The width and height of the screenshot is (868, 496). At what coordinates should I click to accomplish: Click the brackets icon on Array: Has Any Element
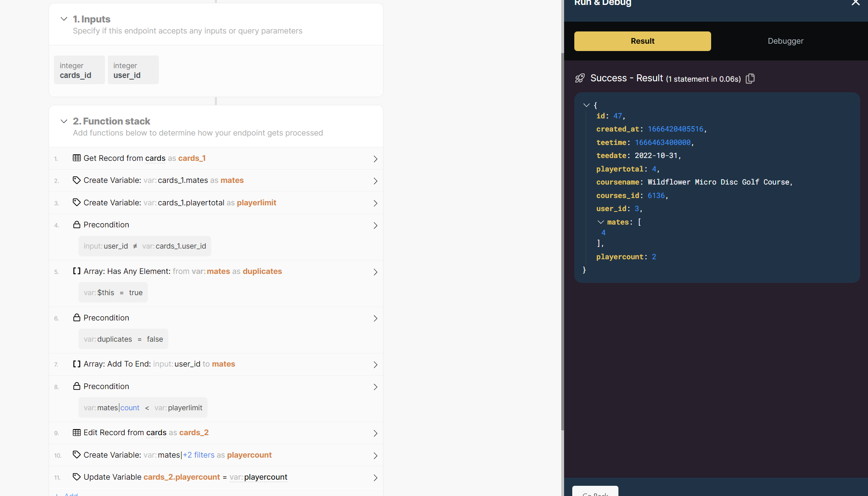(x=76, y=271)
